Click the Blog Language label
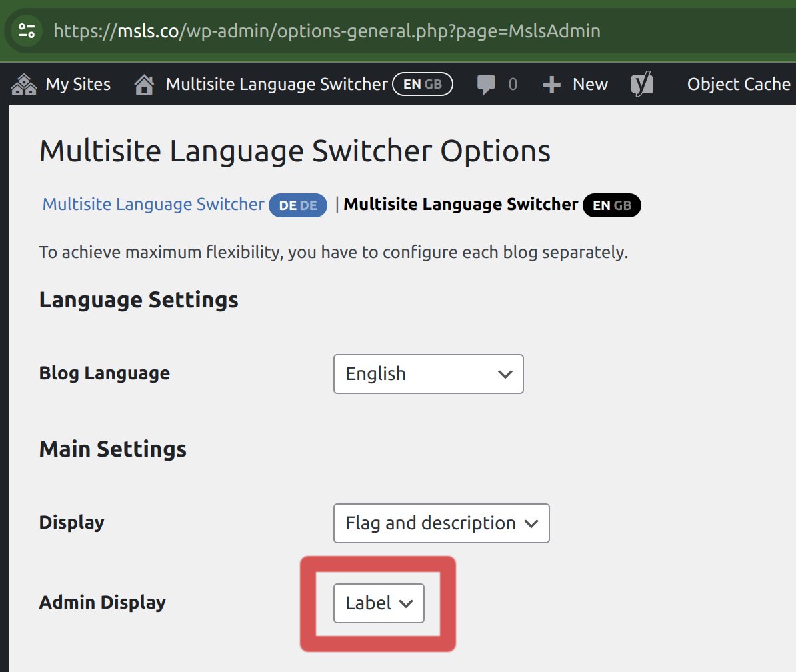The width and height of the screenshot is (796, 672). (105, 373)
